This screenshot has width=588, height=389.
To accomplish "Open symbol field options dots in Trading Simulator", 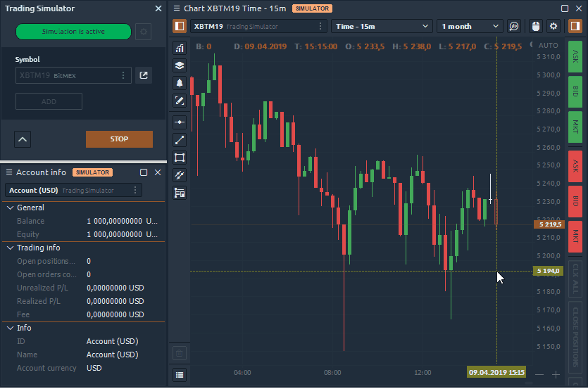I will click(x=123, y=75).
